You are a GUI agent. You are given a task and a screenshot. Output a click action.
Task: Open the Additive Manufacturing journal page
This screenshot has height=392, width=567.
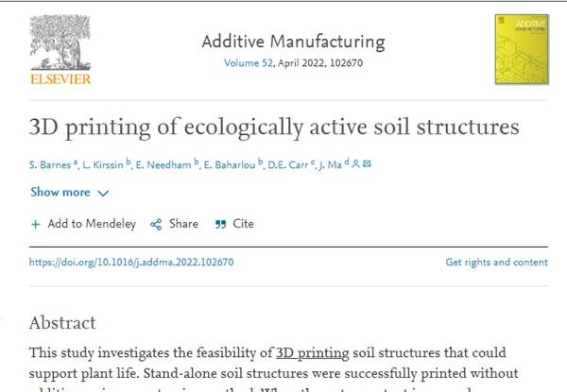[x=293, y=42]
